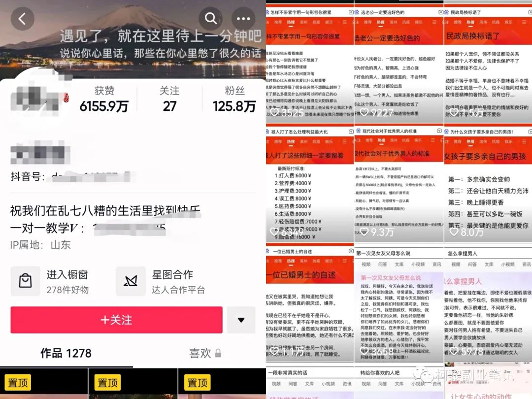
Task: Tap the heart icon showing 9.3万
Action: (365, 232)
